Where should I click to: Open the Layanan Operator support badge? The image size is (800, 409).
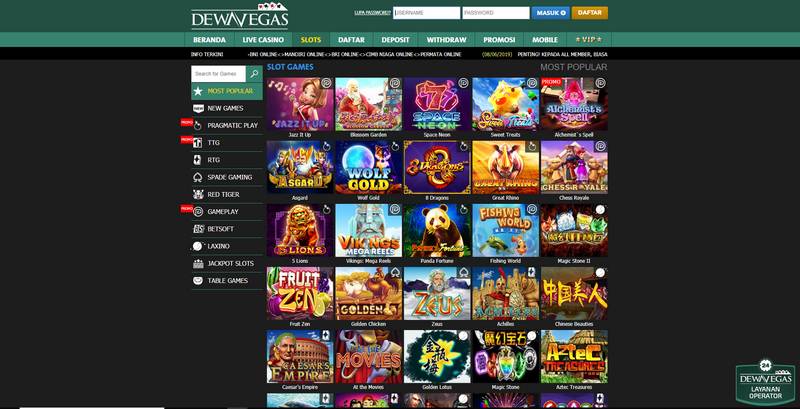point(765,382)
